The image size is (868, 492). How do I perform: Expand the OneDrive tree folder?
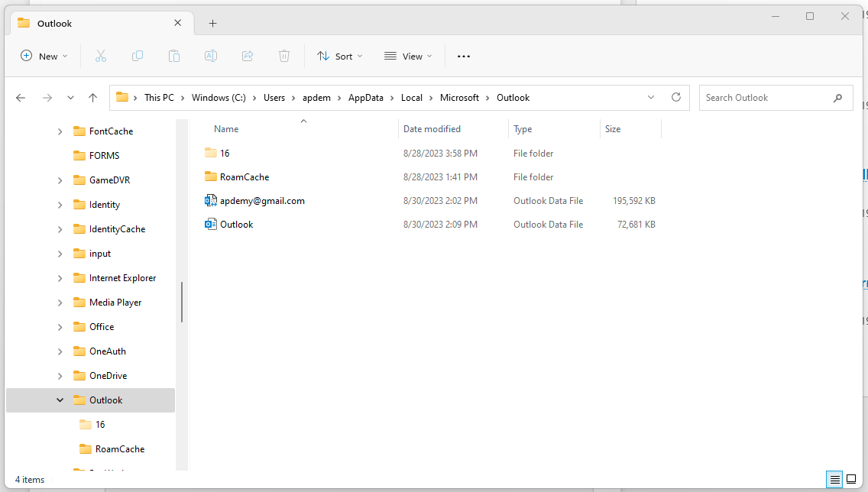click(60, 376)
